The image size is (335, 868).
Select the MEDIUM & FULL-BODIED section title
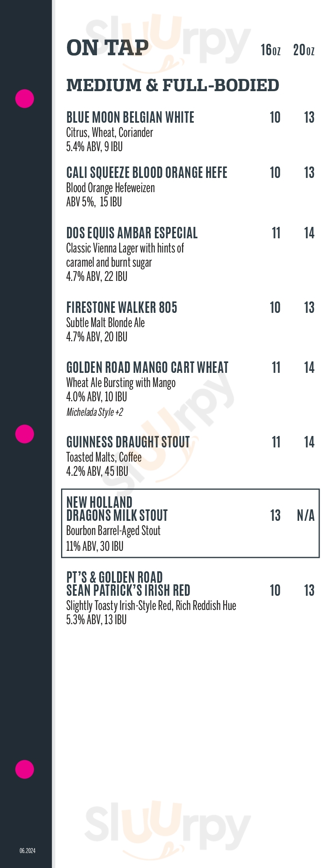tap(173, 85)
